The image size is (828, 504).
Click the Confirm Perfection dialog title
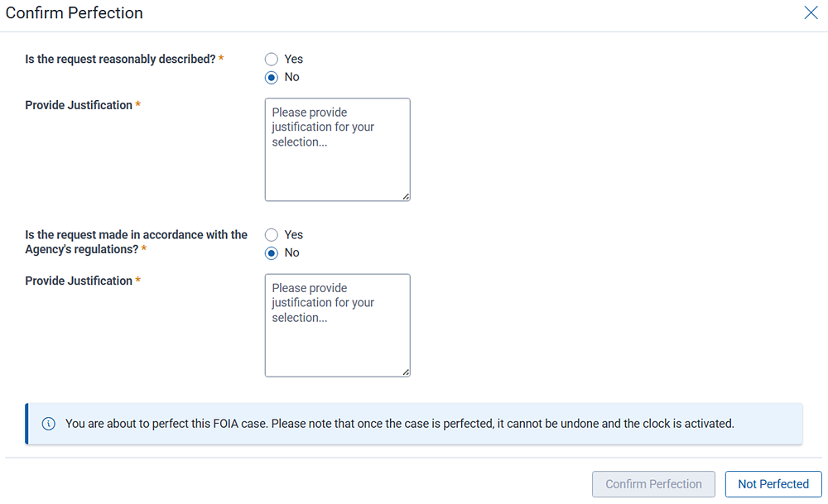point(75,13)
